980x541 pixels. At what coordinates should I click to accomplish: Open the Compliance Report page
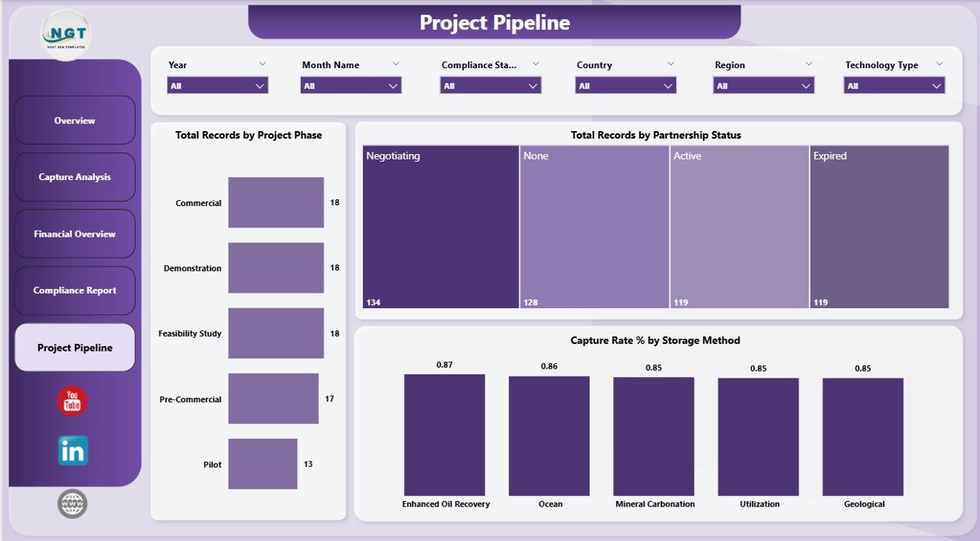tap(74, 290)
